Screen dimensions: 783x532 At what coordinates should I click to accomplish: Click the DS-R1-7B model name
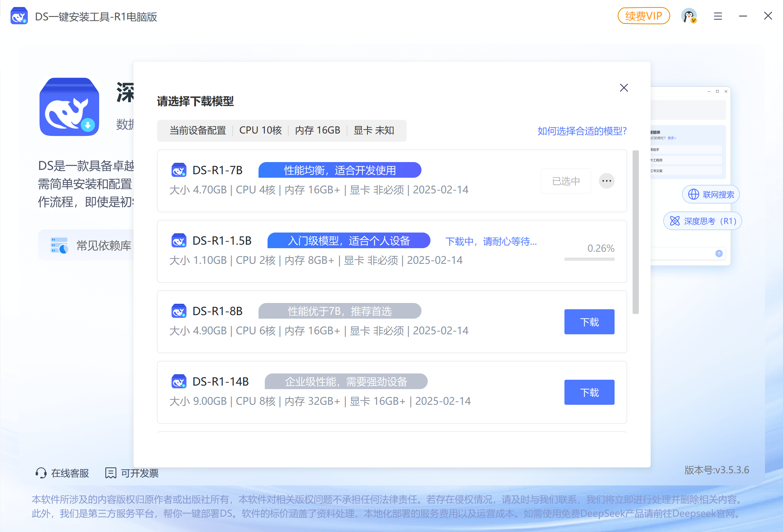pyautogui.click(x=217, y=170)
